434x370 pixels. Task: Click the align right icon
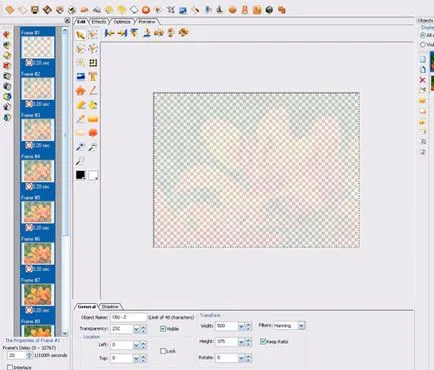click(x=122, y=33)
